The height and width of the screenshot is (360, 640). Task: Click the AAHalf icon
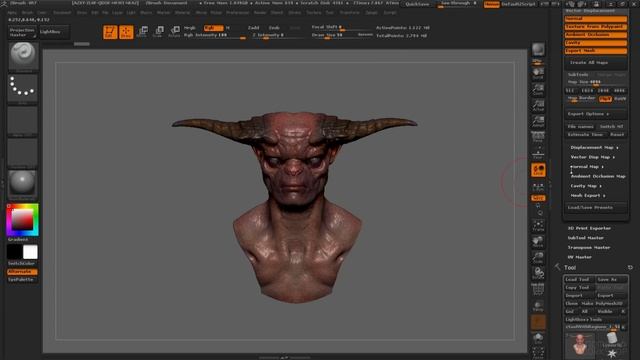click(x=538, y=121)
